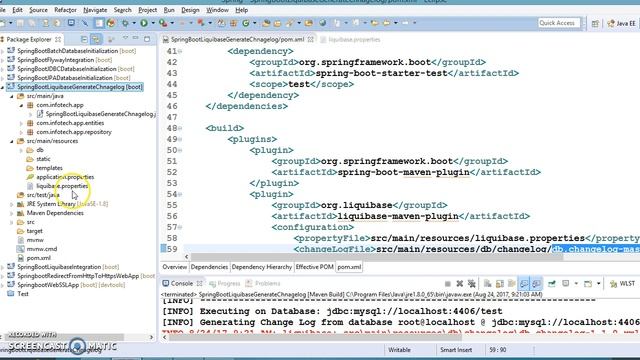Toggle Word Wrap in Console toolbar
Viewport: 640px width, 360px height.
click(511, 284)
